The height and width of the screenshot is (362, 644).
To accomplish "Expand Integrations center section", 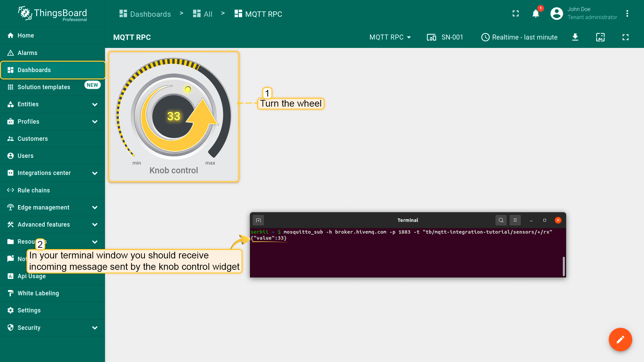I will (95, 173).
